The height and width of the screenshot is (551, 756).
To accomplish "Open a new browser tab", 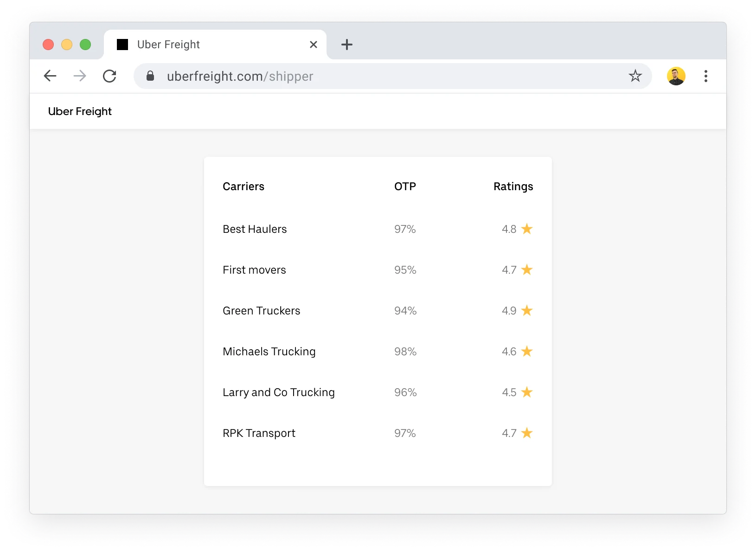I will pyautogui.click(x=347, y=44).
